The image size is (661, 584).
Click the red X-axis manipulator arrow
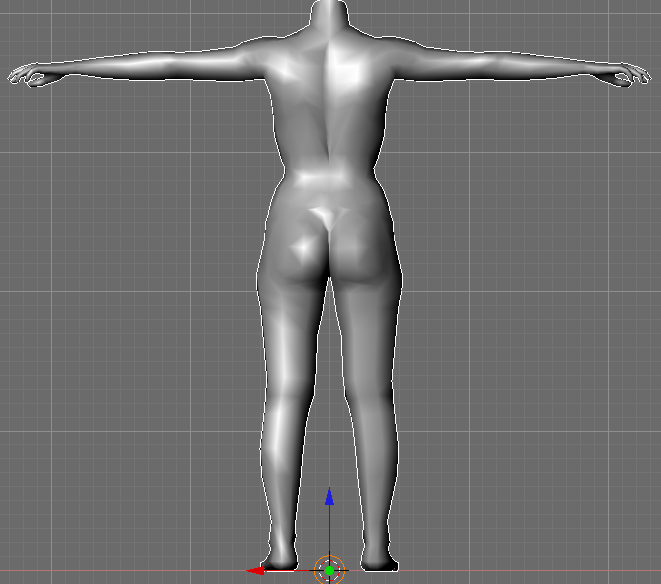tap(256, 570)
